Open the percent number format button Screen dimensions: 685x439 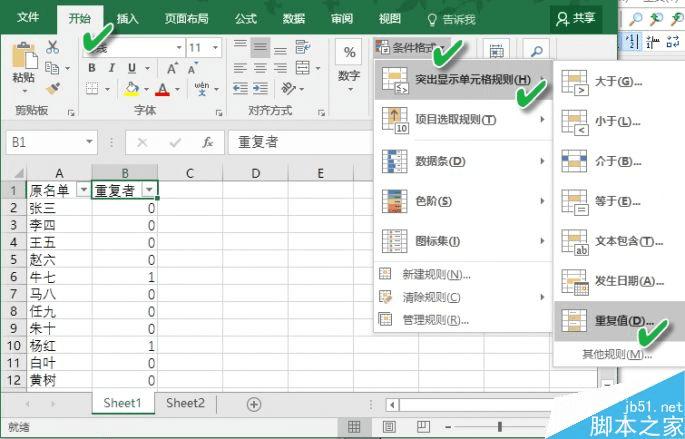[349, 52]
